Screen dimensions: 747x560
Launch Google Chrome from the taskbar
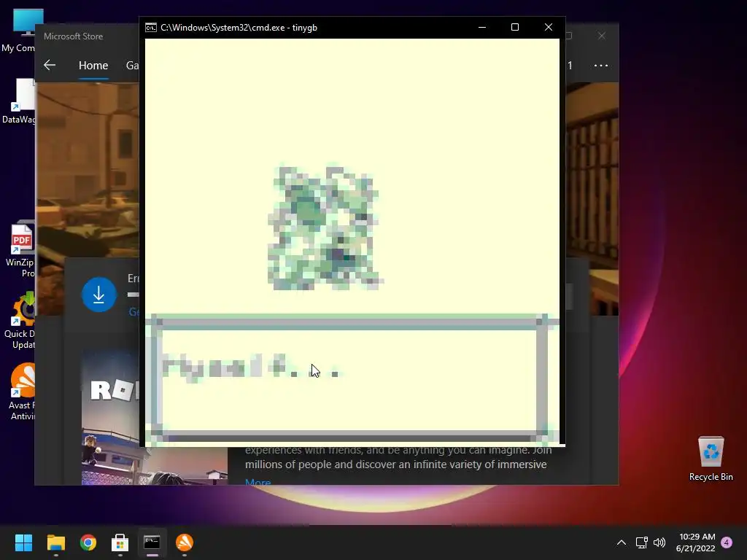88,542
